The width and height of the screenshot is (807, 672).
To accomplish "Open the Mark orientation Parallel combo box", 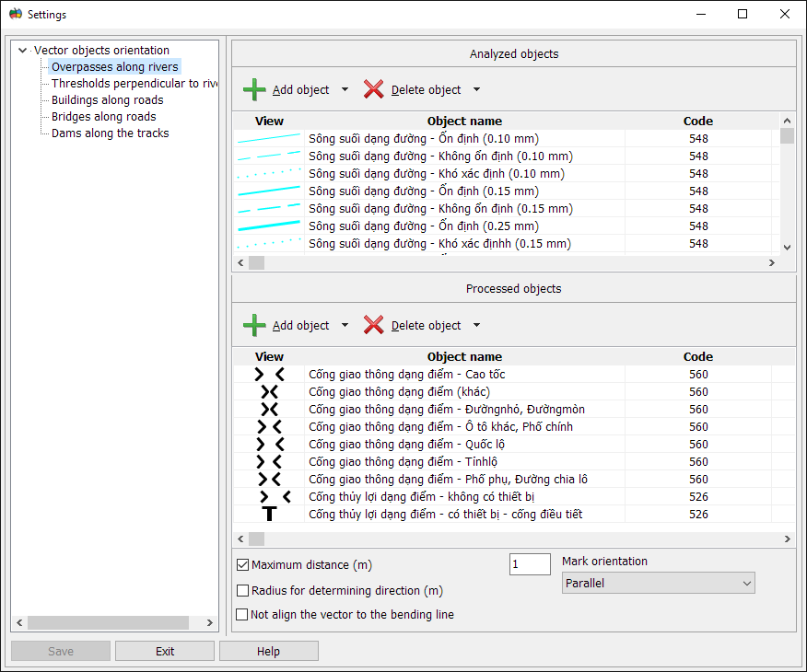I will (659, 583).
